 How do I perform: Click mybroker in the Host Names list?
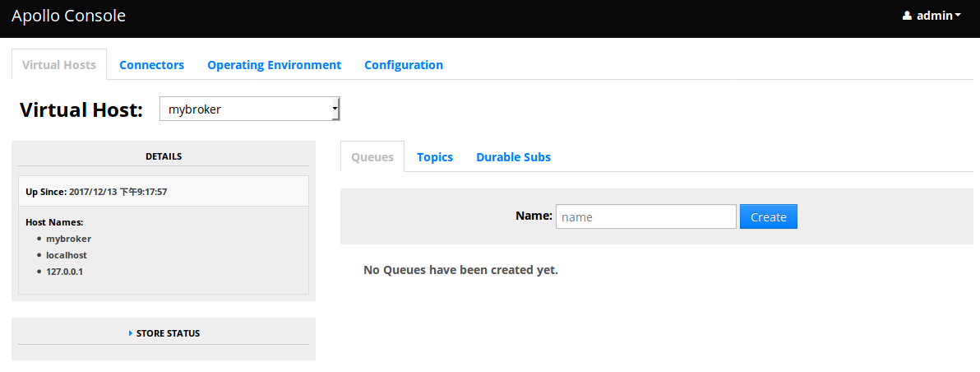point(68,239)
